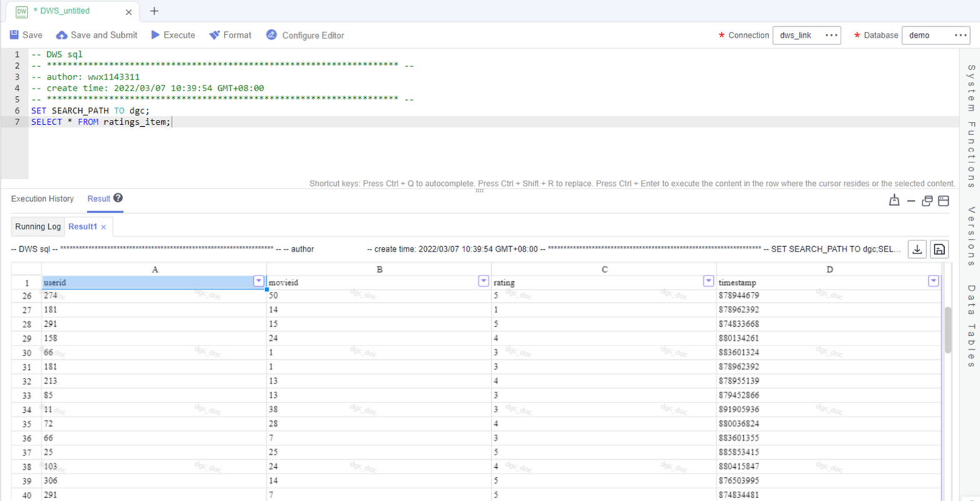Click Save and Submit

pyautogui.click(x=97, y=35)
